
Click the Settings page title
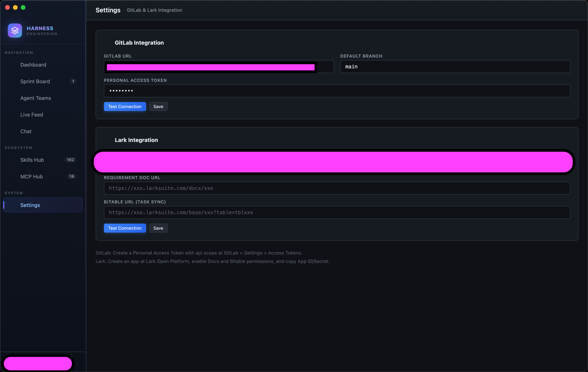[108, 10]
